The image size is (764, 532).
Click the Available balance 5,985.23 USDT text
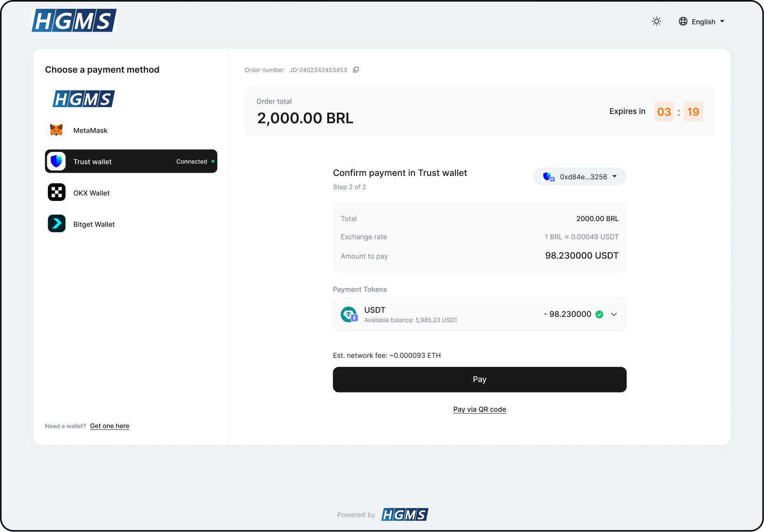(x=411, y=320)
